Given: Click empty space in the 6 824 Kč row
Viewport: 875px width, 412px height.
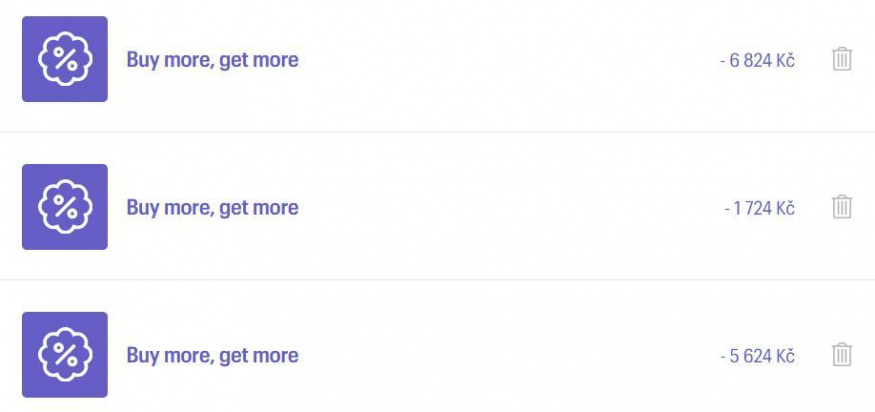Looking at the screenshot, I should click(502, 60).
